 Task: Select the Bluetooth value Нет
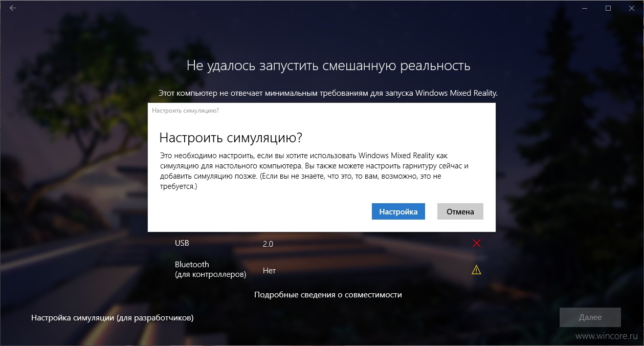tap(269, 270)
